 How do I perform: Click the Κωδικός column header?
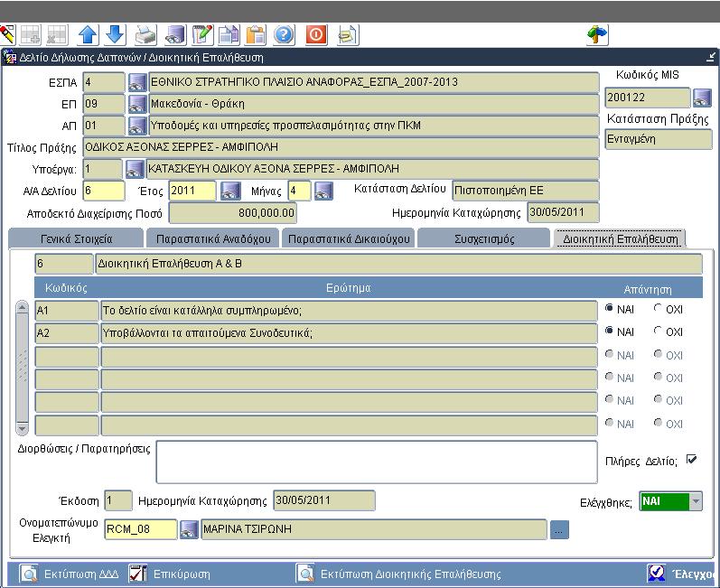(66, 288)
